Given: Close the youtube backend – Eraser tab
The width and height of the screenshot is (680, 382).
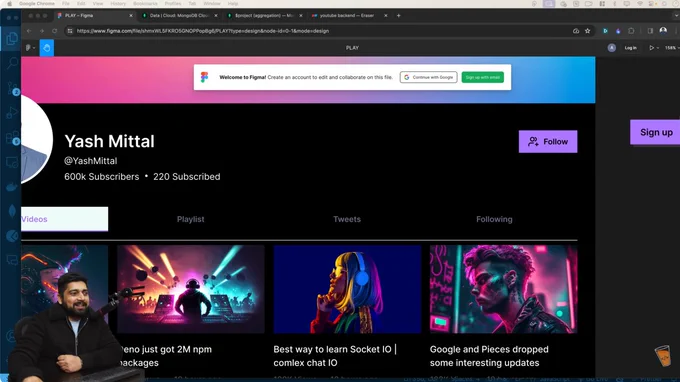Looking at the screenshot, I should 386,15.
